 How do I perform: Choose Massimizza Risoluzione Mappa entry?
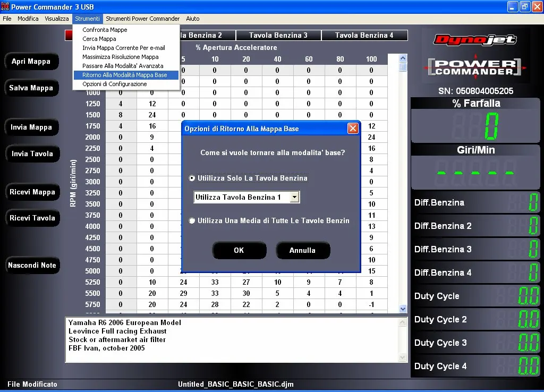[x=126, y=57]
